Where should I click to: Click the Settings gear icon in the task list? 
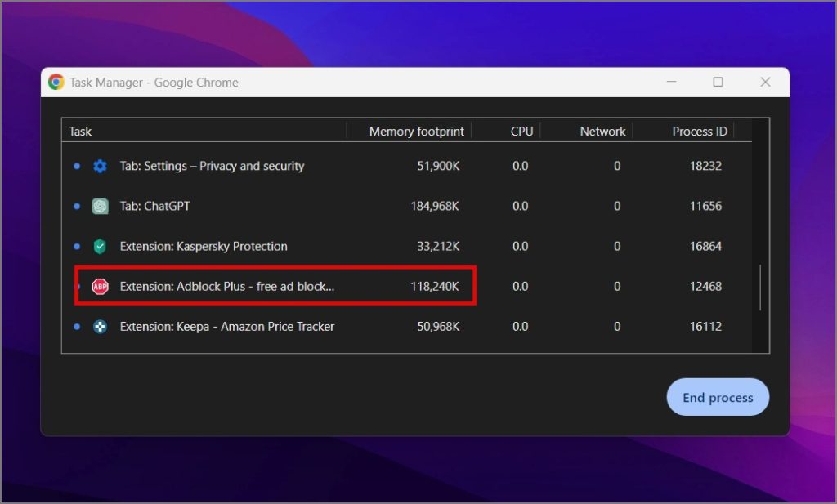pos(100,166)
